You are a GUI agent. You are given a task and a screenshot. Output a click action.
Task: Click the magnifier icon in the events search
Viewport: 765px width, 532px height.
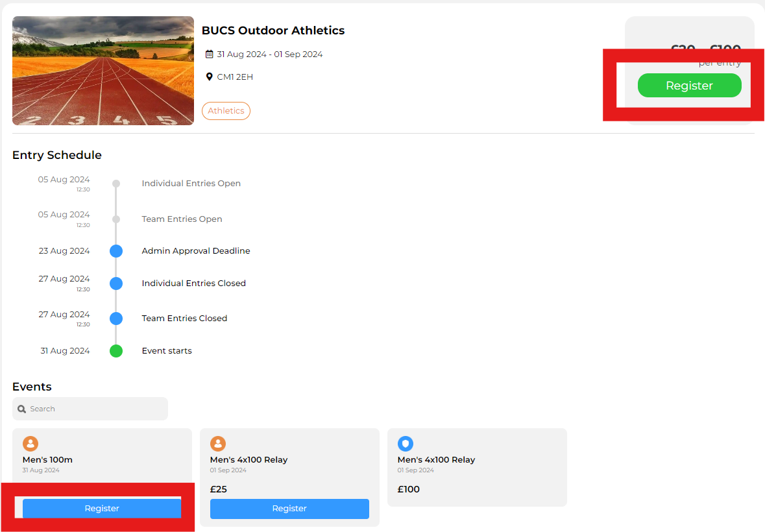pyautogui.click(x=22, y=409)
